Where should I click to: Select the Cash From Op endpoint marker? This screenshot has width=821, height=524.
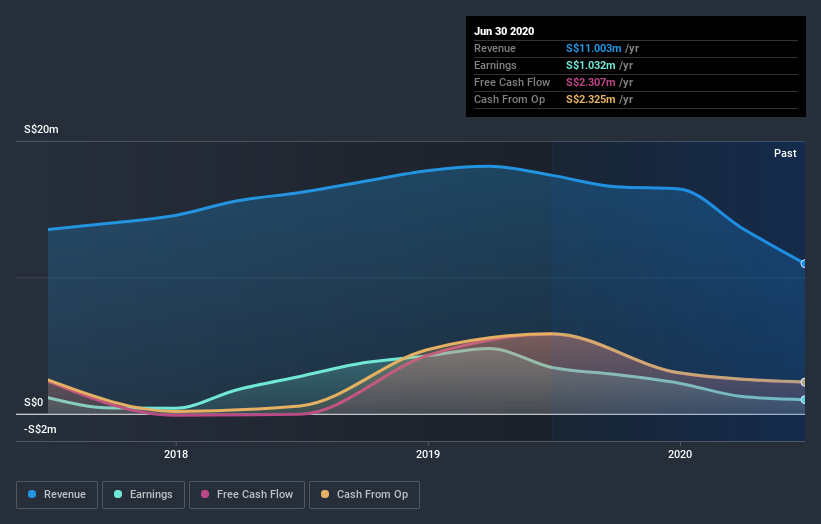[804, 382]
